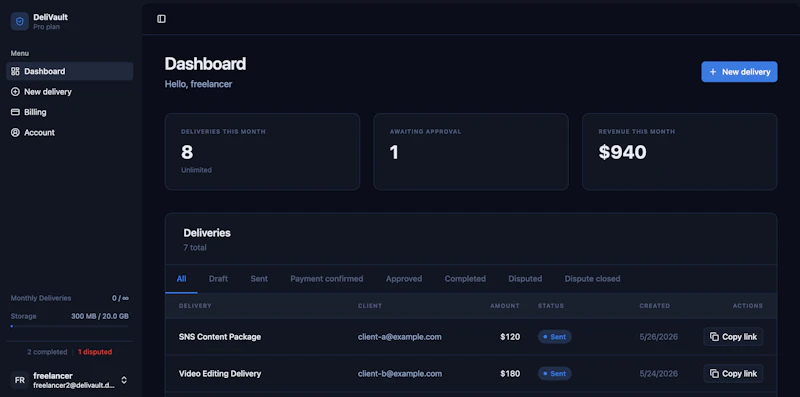This screenshot has width=800, height=397.
Task: Click the Video Editing Delivery name
Action: pyautogui.click(x=220, y=374)
